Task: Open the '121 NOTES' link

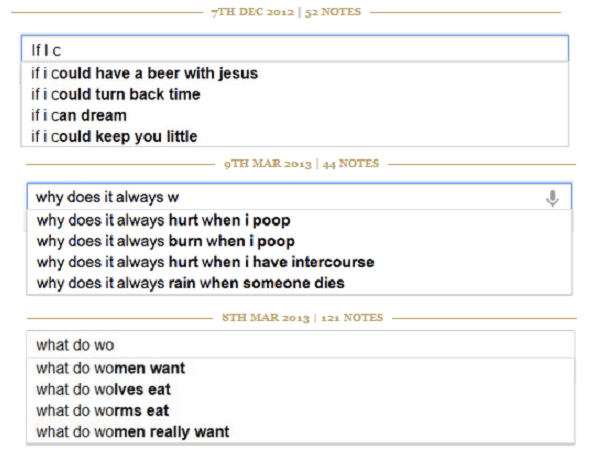Action: click(x=352, y=317)
